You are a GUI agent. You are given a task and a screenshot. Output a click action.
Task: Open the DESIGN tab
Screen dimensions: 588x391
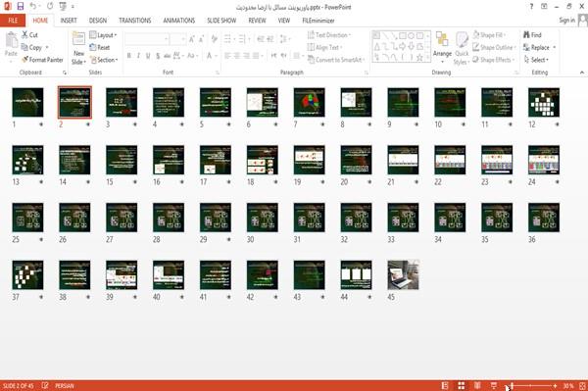point(98,21)
